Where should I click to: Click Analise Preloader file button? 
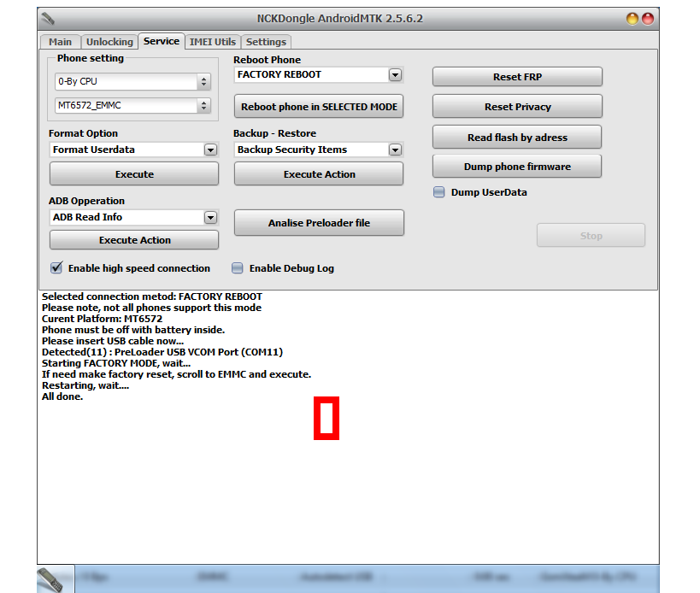(319, 223)
